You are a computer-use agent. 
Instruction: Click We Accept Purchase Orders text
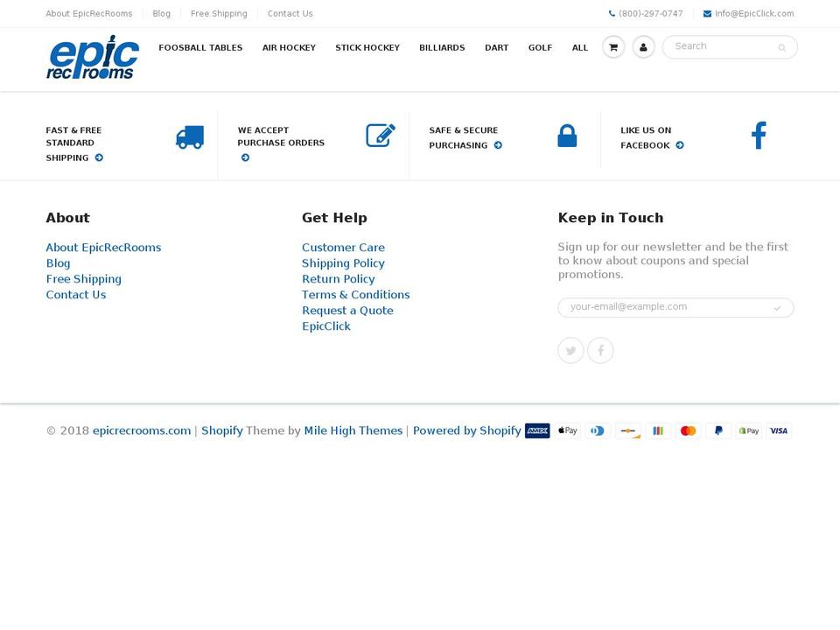281,136
